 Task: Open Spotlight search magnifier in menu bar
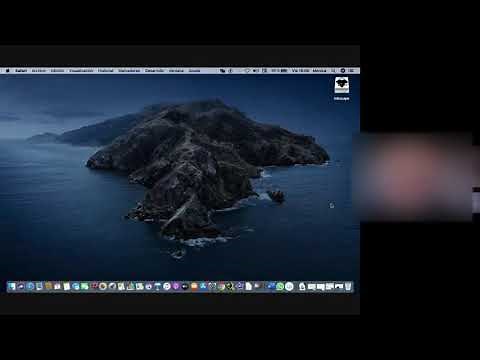pyautogui.click(x=333, y=71)
